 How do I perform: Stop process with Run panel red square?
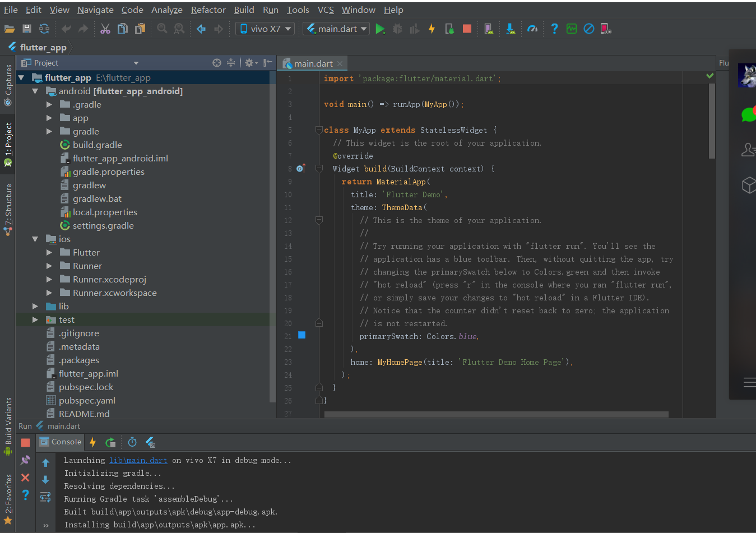click(x=25, y=443)
